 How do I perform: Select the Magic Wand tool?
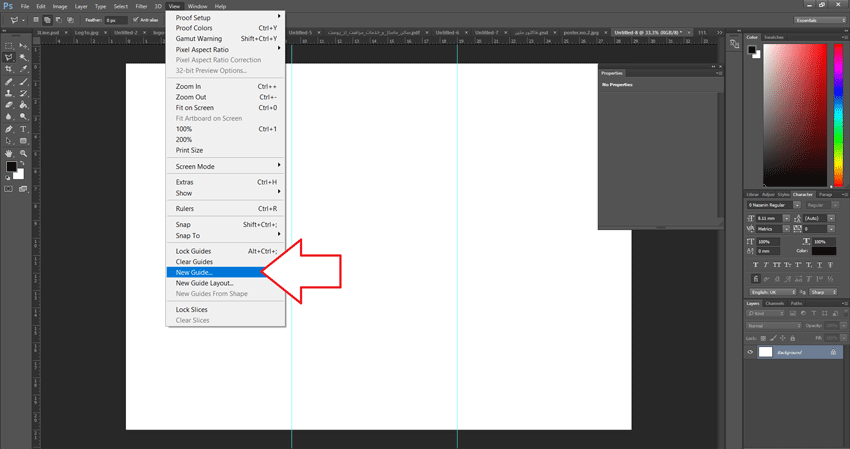[23, 57]
